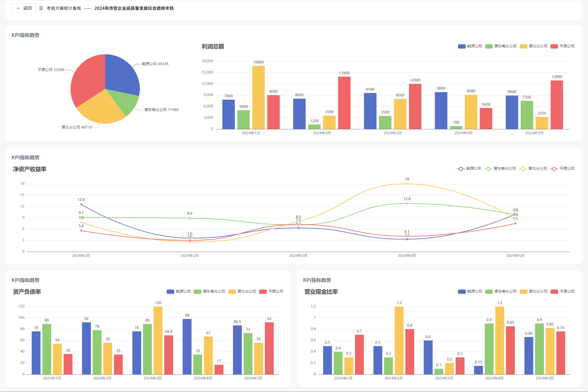This screenshot has width=588, height=392.
Task: Click the 返回 back button
Action: [x=24, y=8]
